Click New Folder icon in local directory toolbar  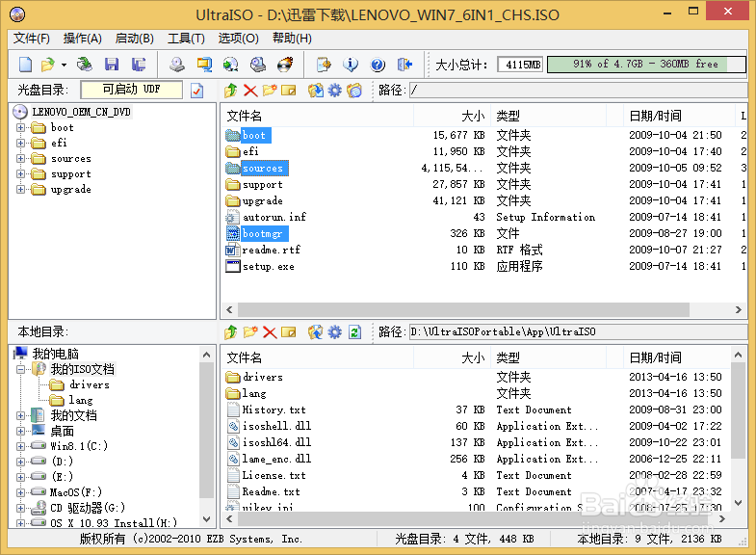(250, 331)
